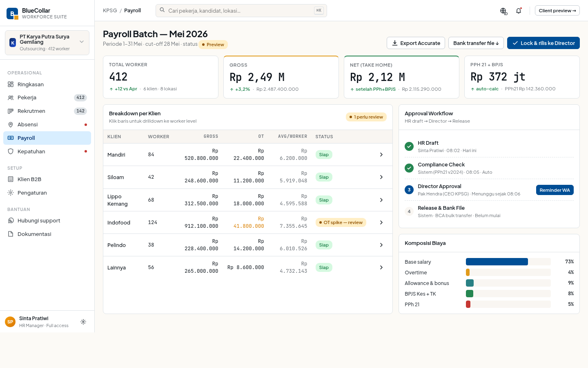Click Mandiri Siap status pill
Screen dimensions: 588x368
click(324, 155)
